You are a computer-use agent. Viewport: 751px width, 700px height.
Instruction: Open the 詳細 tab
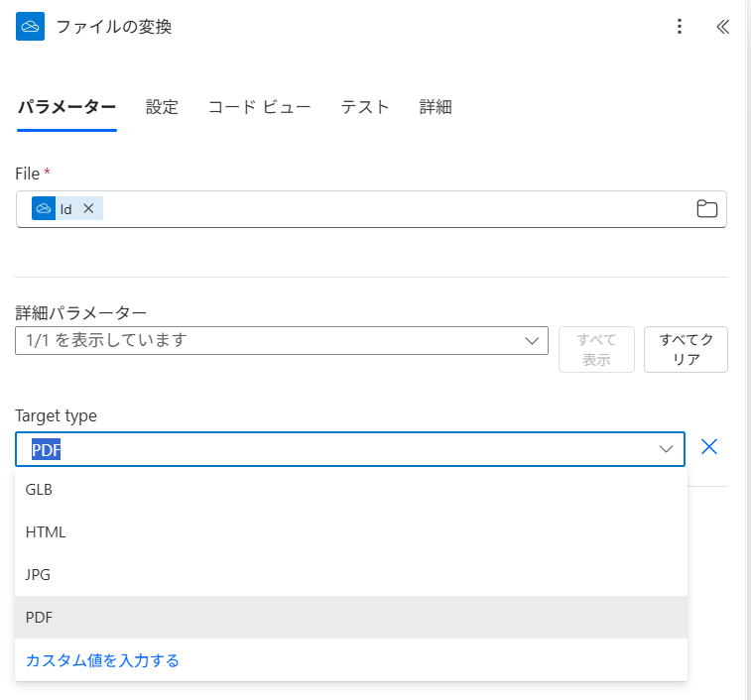click(436, 107)
